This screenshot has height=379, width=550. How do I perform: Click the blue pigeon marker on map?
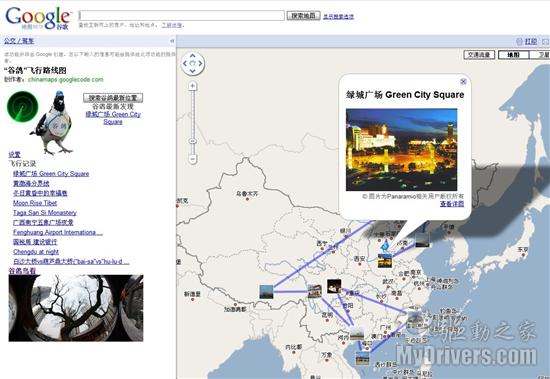click(x=385, y=246)
